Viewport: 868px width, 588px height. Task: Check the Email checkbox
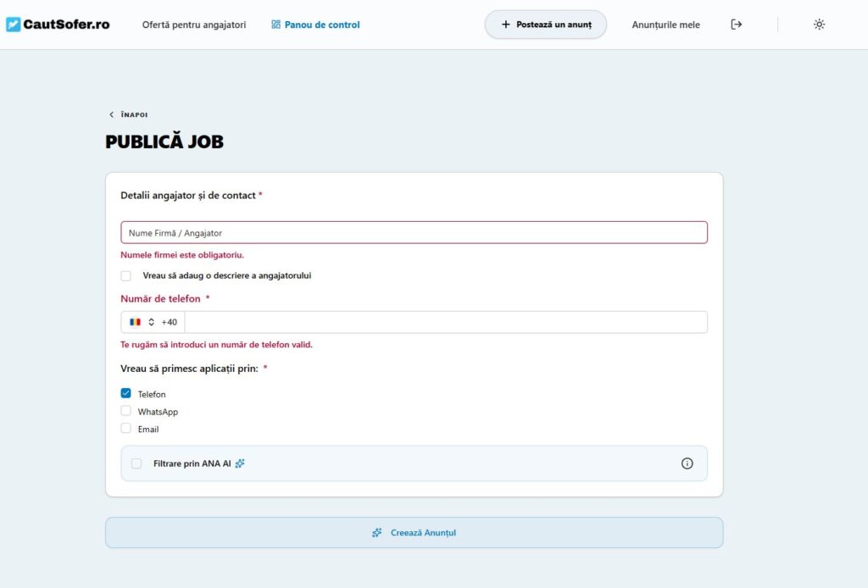coord(126,429)
